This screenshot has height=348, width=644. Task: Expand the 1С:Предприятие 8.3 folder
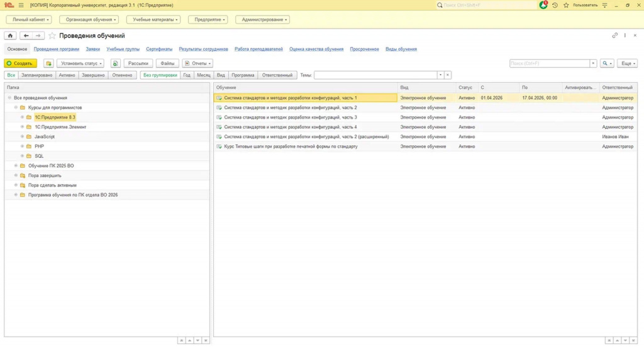(23, 117)
